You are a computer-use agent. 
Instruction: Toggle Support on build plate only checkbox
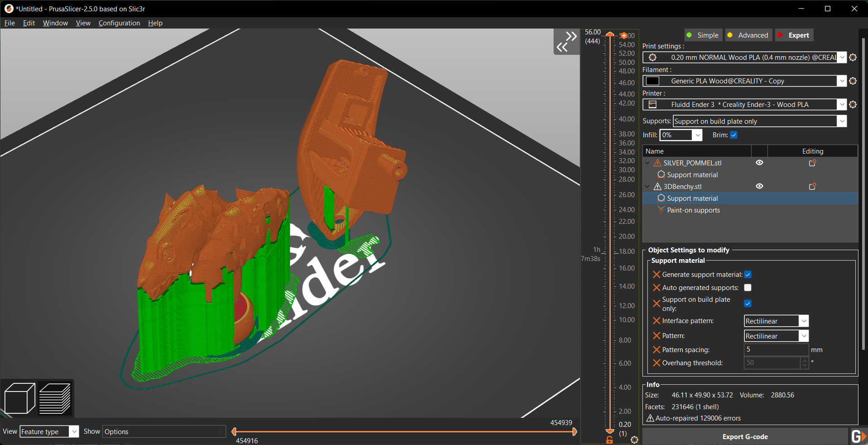coord(748,304)
